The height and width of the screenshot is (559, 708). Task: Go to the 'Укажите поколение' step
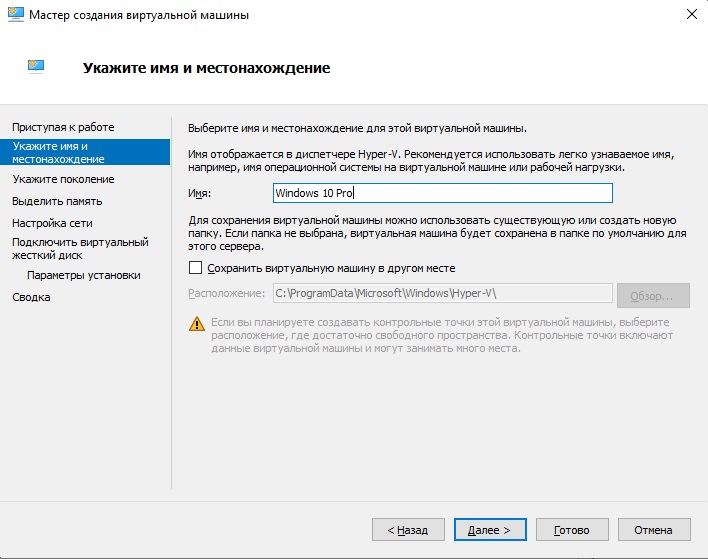tap(63, 179)
